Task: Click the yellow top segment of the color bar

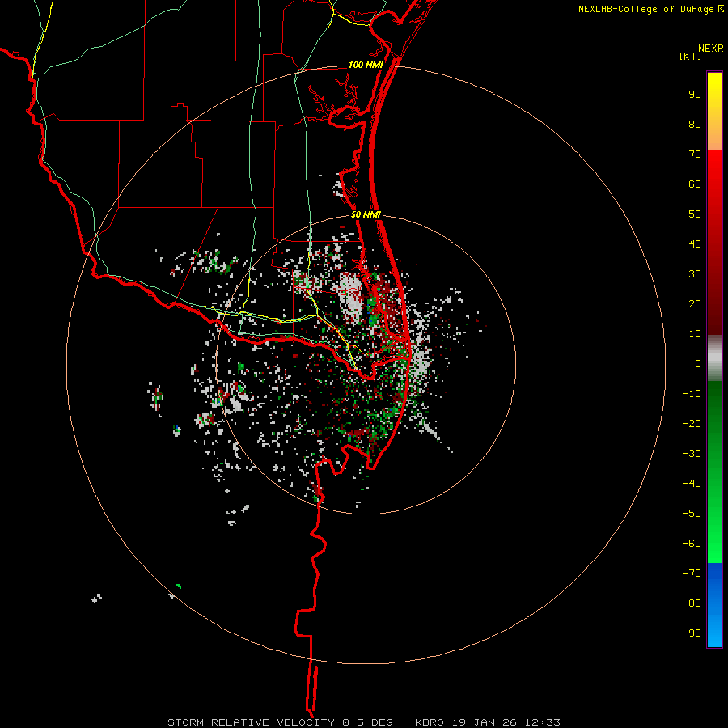Action: pyautogui.click(x=714, y=112)
